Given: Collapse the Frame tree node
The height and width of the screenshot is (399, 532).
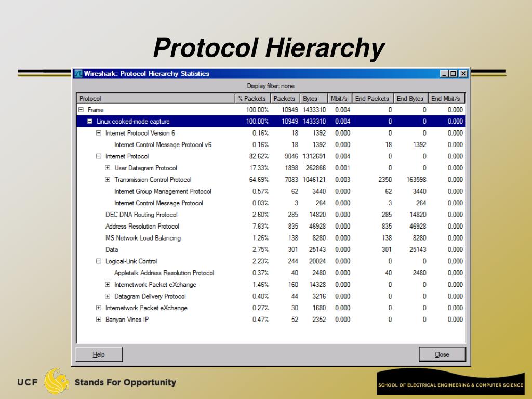Looking at the screenshot, I should [81, 110].
